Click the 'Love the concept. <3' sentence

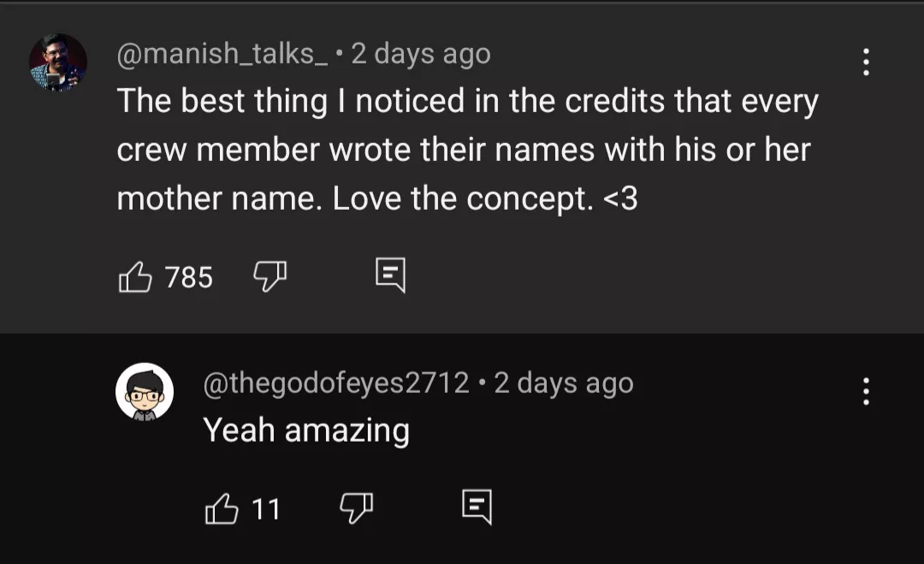click(484, 199)
